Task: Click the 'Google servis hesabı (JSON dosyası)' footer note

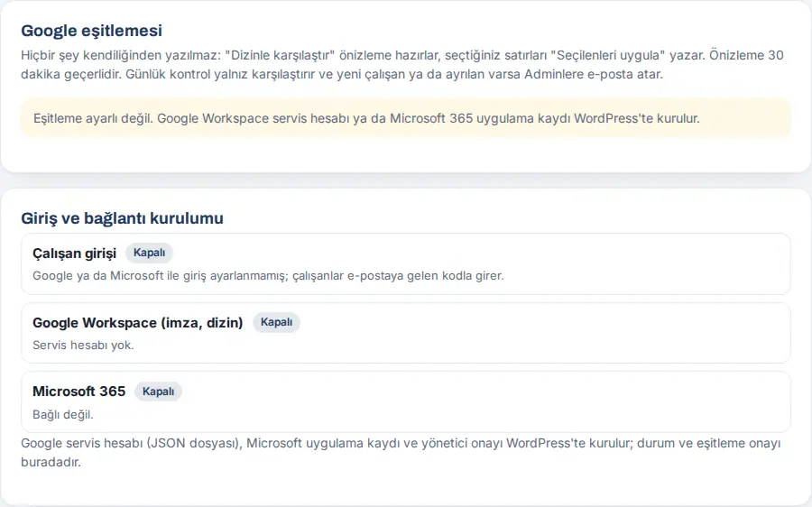Action: [401, 453]
